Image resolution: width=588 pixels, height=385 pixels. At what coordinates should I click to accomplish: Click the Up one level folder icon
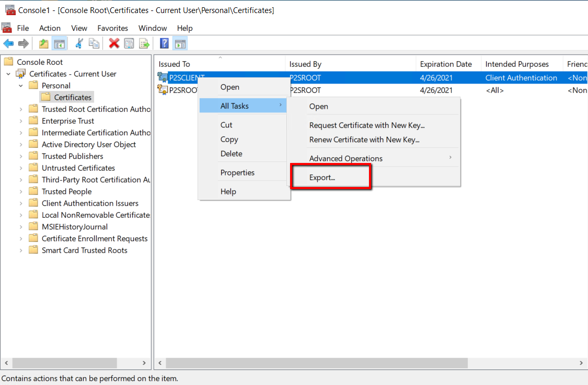click(43, 44)
